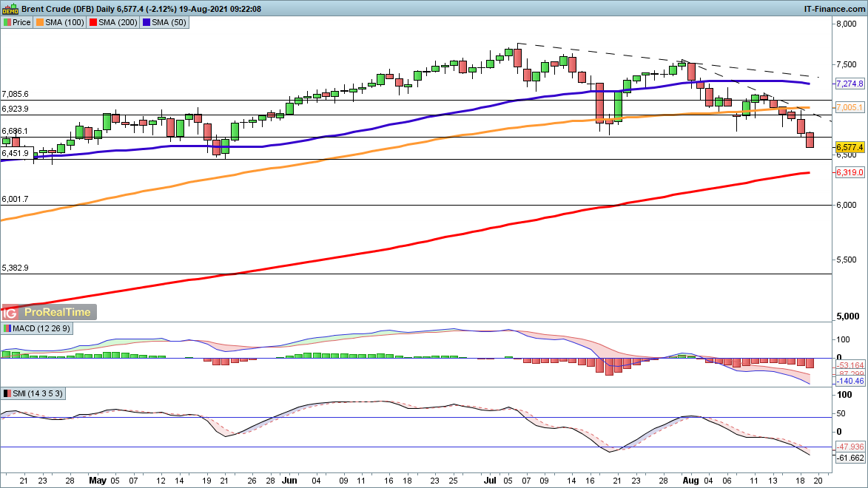Select the 5,382.9 horizontal level label
868x488 pixels.
coord(16,268)
